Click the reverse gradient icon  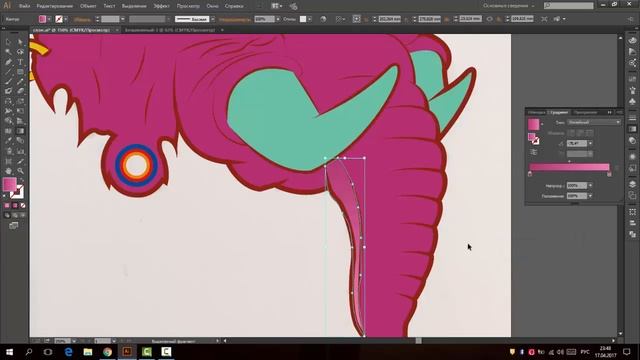[533, 152]
